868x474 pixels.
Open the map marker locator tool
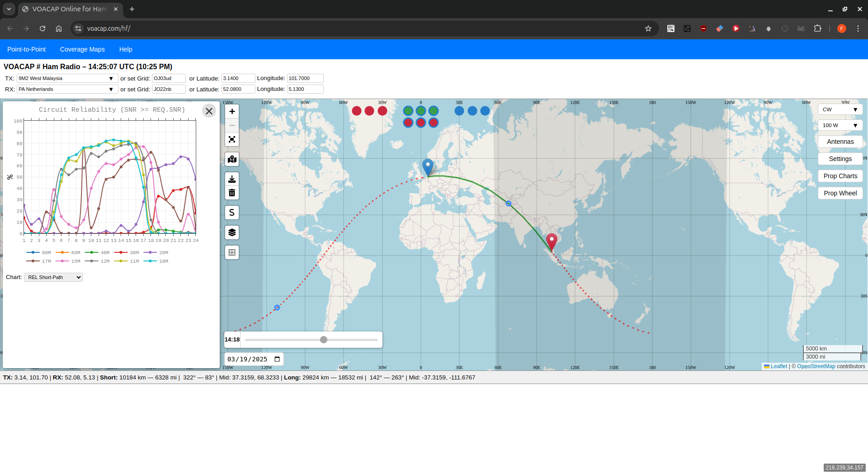(x=231, y=159)
